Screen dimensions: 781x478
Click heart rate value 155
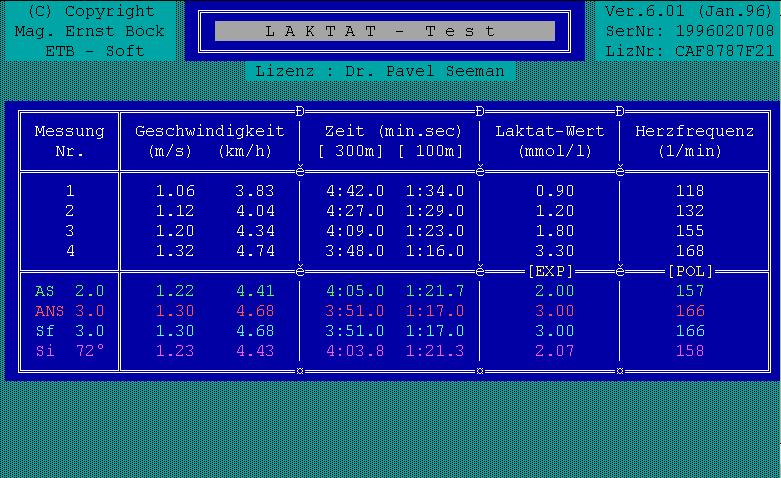pyautogui.click(x=690, y=231)
